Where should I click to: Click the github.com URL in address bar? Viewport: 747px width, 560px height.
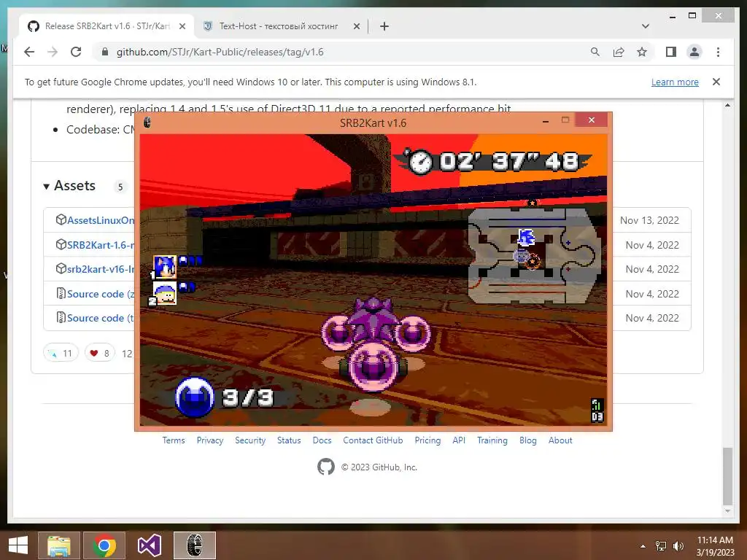click(x=220, y=52)
